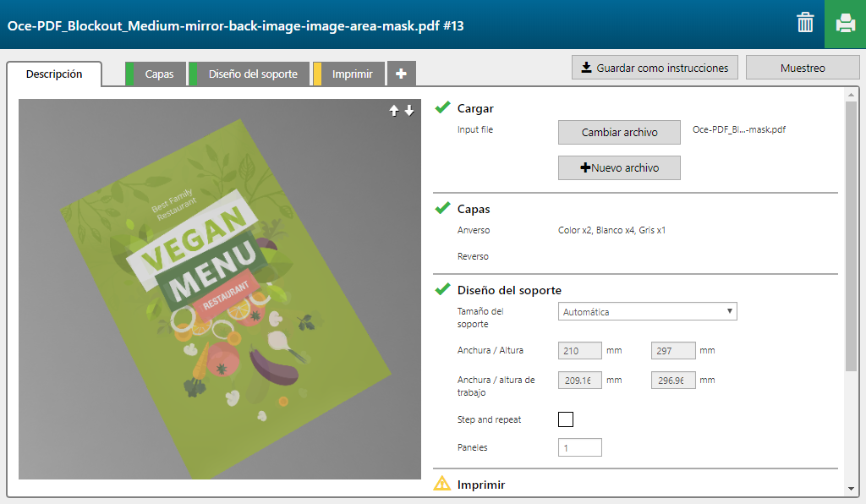Click the vertical scrollbar thumb
Image resolution: width=866 pixels, height=504 pixels.
tap(851, 236)
